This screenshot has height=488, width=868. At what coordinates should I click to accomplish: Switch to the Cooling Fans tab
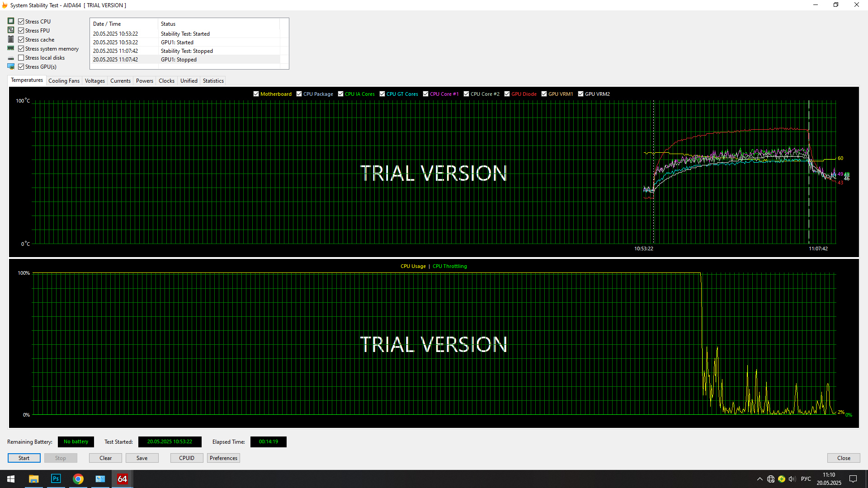pos(64,81)
